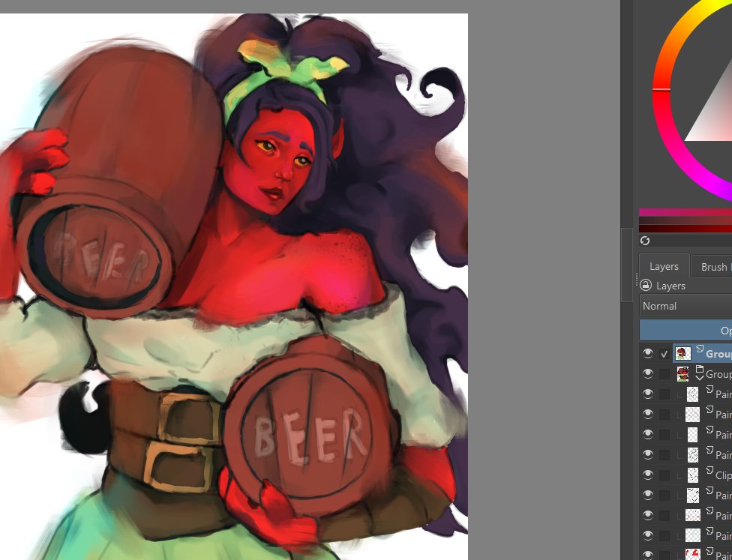Click the lock docker icon beside Layers
Image resolution: width=732 pixels, height=560 pixels.
coord(646,285)
